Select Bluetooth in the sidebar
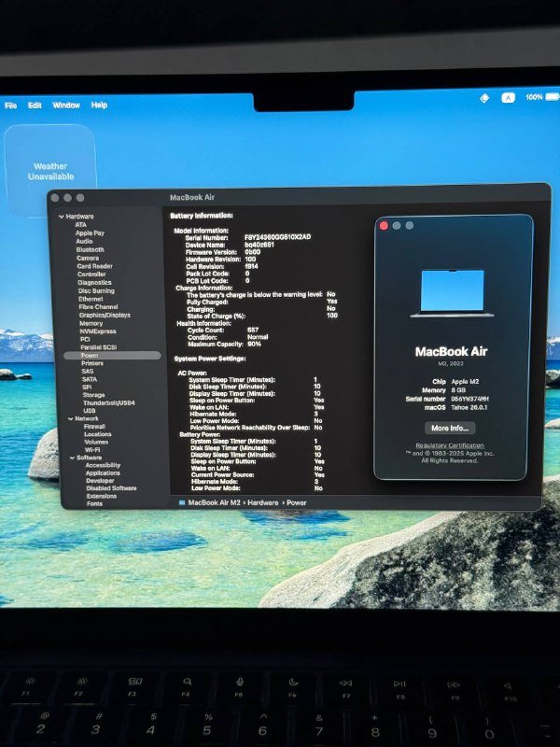The width and height of the screenshot is (560, 747). click(90, 249)
